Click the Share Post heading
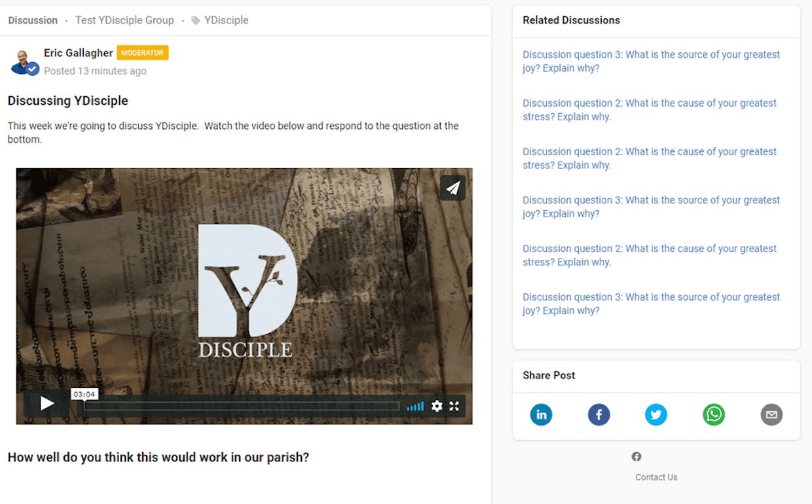Image resolution: width=812 pixels, height=504 pixels. click(549, 375)
